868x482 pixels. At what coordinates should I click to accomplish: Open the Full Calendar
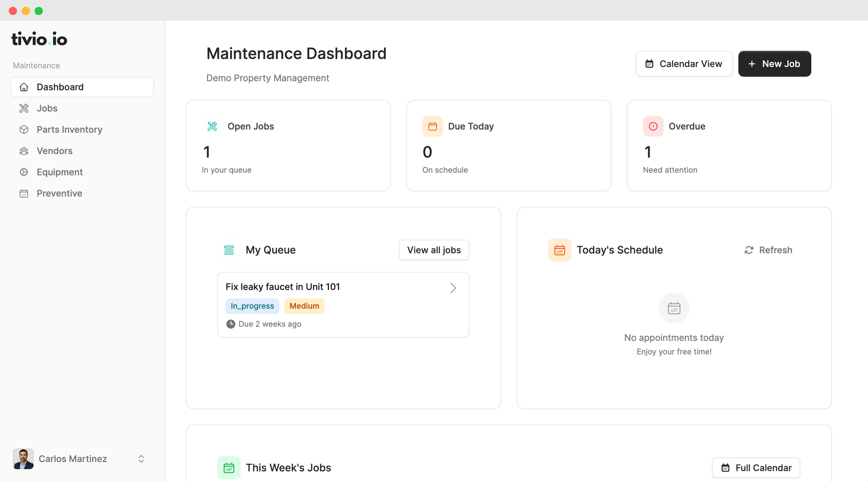tap(756, 468)
